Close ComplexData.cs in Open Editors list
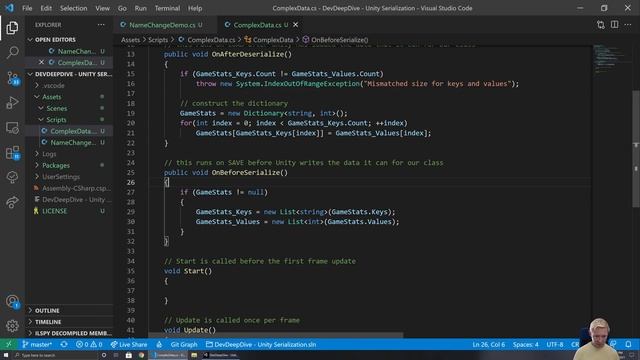The image size is (640, 360). coord(41,62)
